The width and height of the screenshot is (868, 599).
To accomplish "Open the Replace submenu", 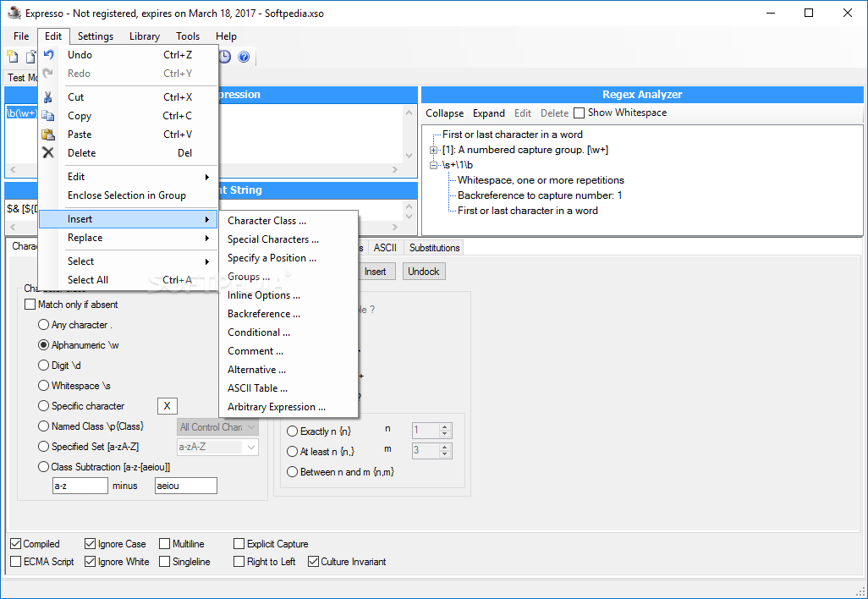I will tap(129, 238).
